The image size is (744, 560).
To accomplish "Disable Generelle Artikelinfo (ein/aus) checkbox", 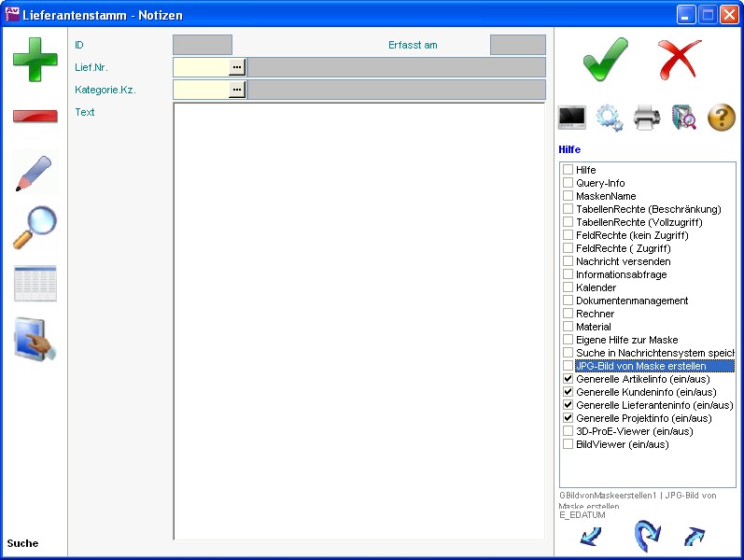I will [568, 380].
